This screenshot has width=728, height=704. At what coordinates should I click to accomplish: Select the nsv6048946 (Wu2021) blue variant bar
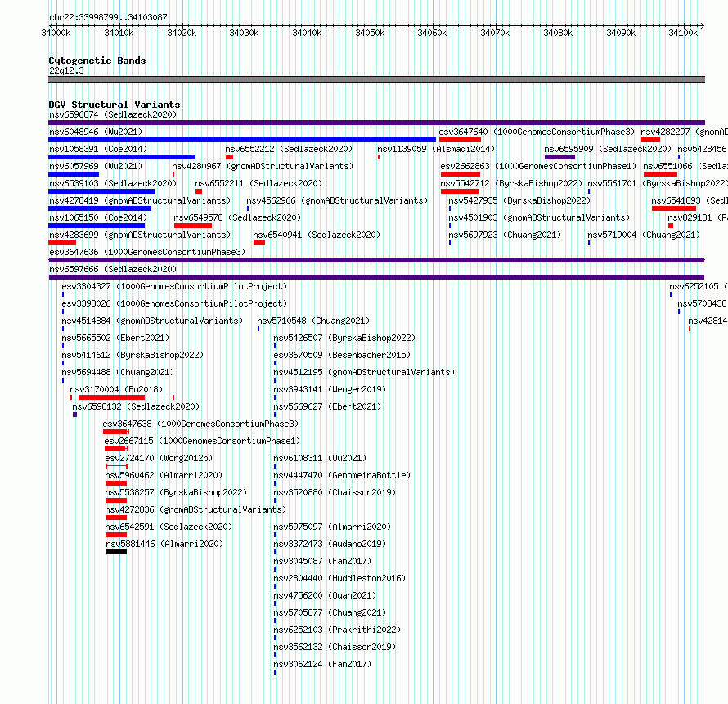click(242, 140)
